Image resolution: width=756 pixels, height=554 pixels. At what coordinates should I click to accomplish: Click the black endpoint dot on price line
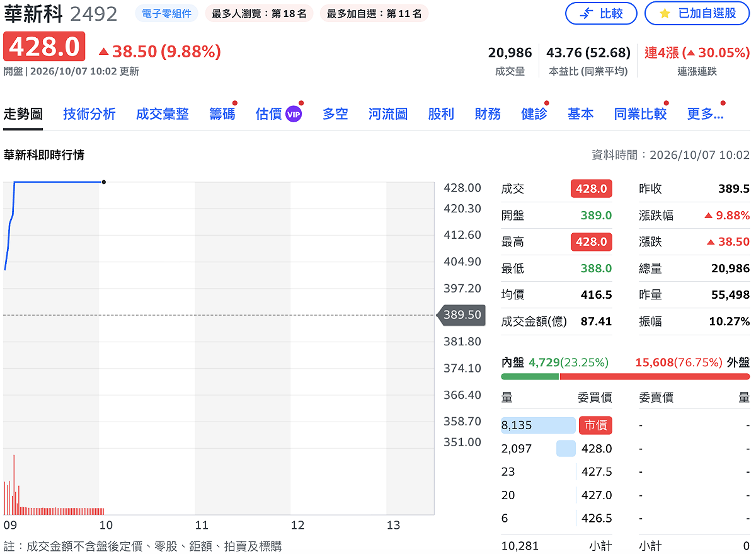pyautogui.click(x=103, y=182)
